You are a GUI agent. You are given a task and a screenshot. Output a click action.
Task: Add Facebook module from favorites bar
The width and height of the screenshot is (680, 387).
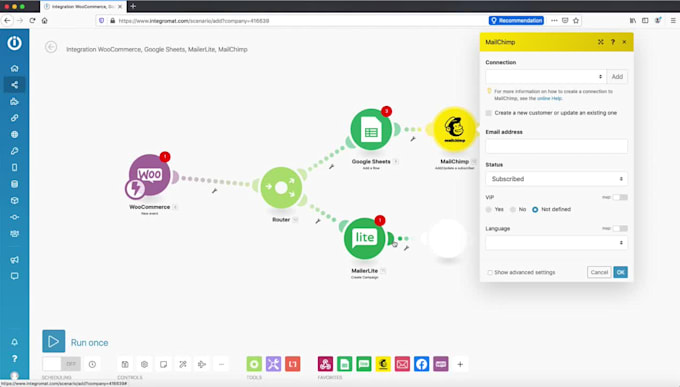tap(422, 364)
